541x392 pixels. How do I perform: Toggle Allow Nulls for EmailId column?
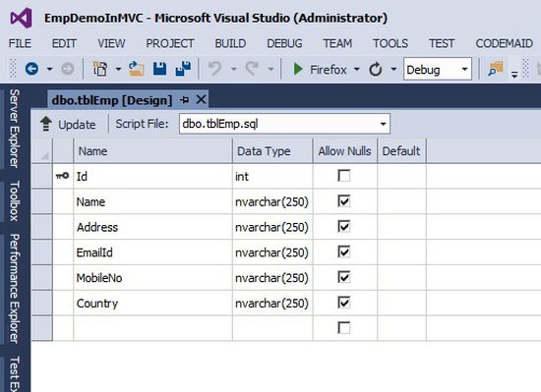coord(344,252)
